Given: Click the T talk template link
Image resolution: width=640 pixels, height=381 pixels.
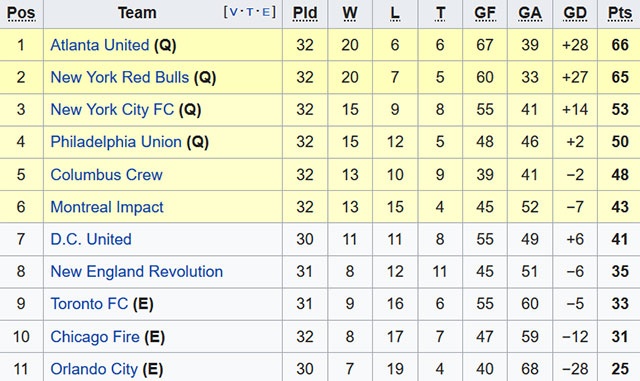Looking at the screenshot, I should pyautogui.click(x=250, y=12).
